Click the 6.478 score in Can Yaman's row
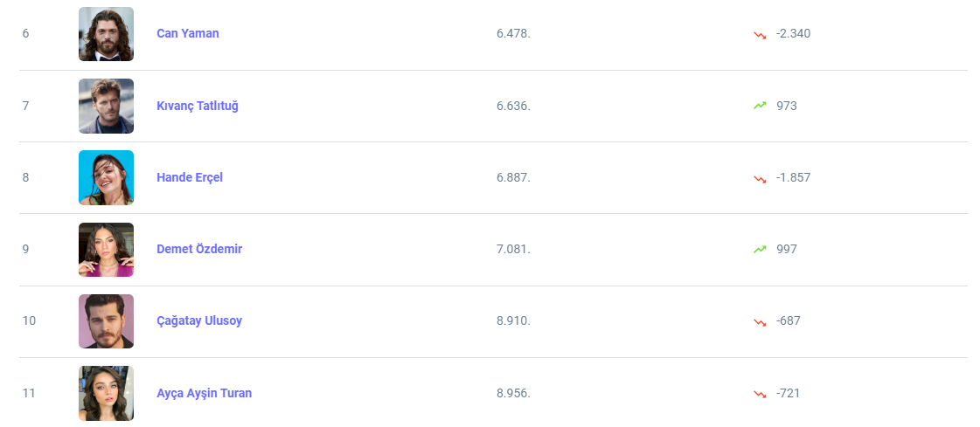 pos(513,33)
